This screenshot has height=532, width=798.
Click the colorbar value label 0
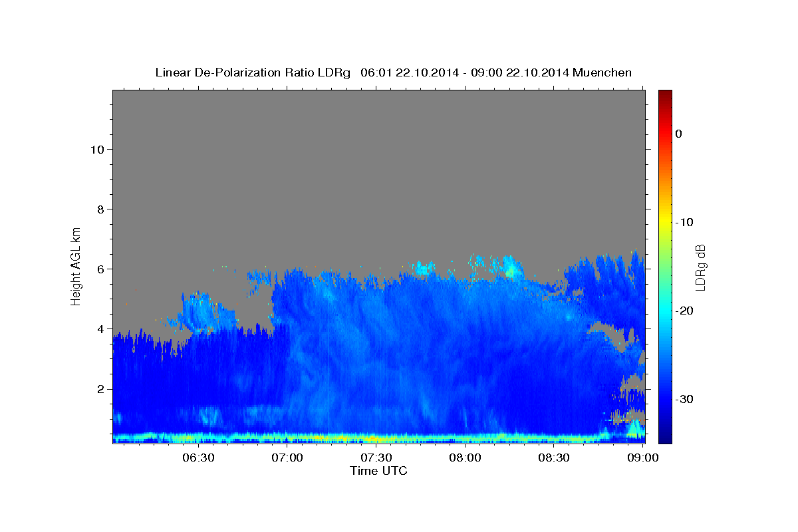[679, 134]
